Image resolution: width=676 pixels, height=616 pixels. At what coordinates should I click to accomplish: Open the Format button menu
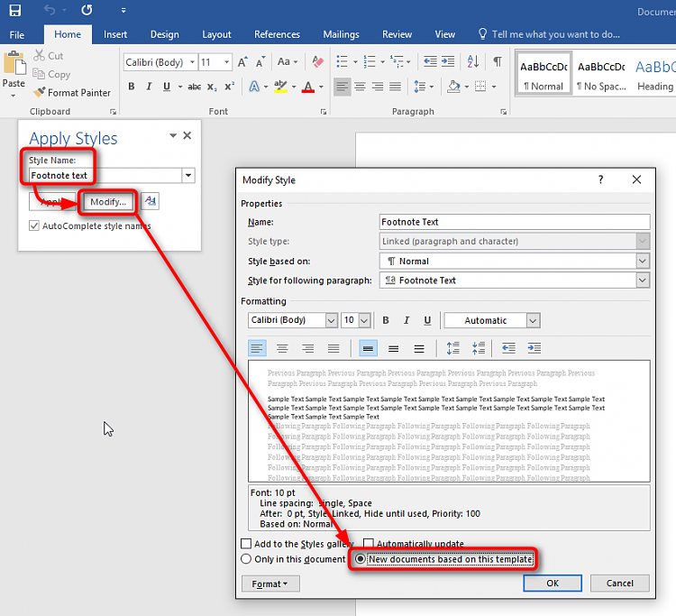270,584
